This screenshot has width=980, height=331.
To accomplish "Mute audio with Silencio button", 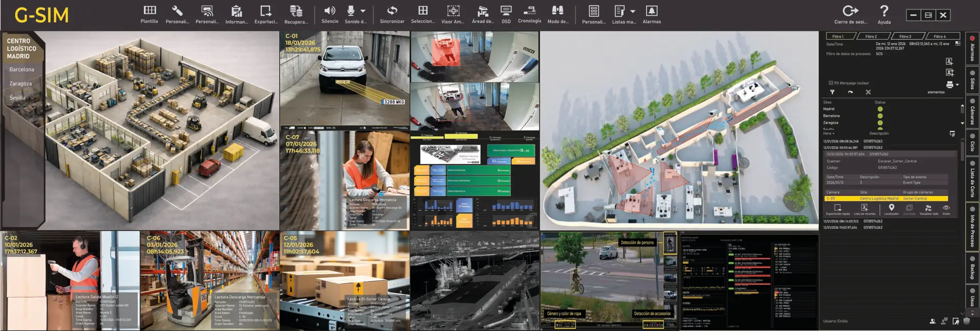I will tap(330, 14).
